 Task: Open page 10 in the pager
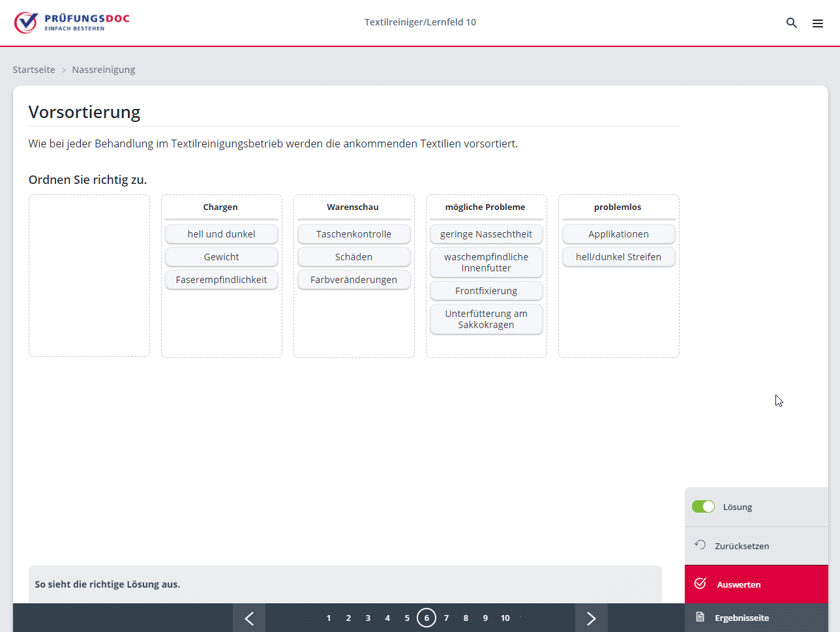[505, 618]
